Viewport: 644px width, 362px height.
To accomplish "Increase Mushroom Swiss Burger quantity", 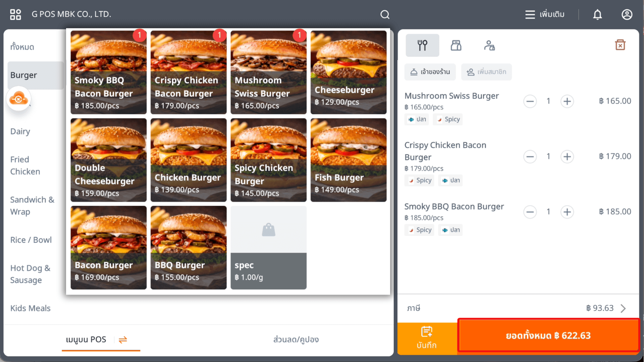I will 567,101.
